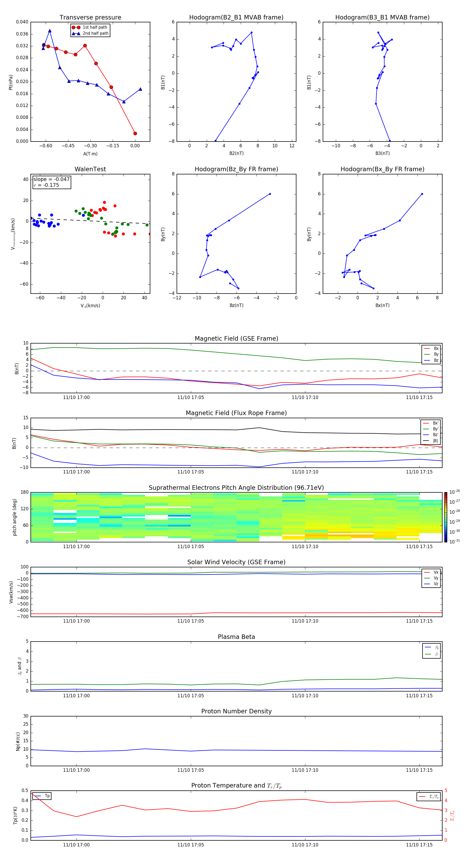Click 'B3(nT)' x-axis label
The height and width of the screenshot is (868, 473).
(x=382, y=153)
